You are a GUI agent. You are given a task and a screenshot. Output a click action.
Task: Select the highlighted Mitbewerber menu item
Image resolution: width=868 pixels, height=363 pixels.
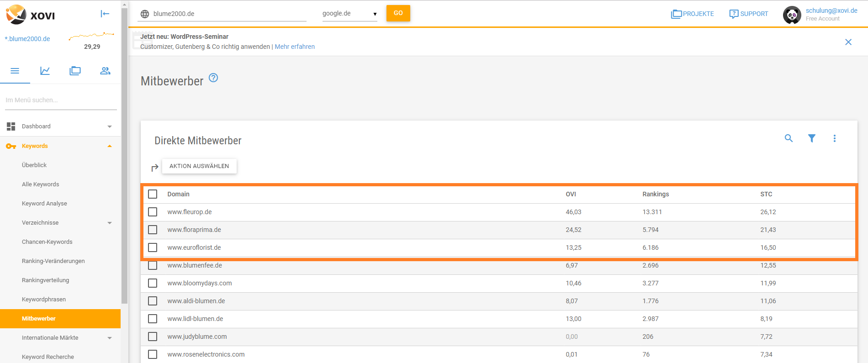pos(60,319)
